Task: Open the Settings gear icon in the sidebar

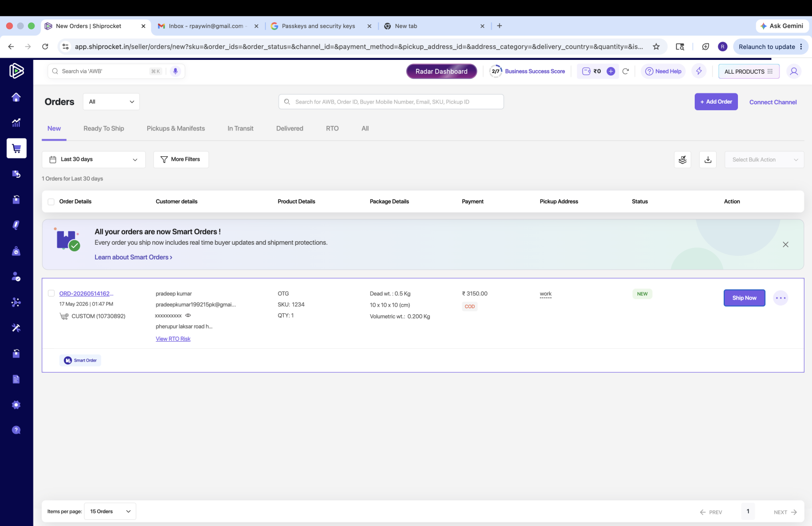Action: point(16,405)
